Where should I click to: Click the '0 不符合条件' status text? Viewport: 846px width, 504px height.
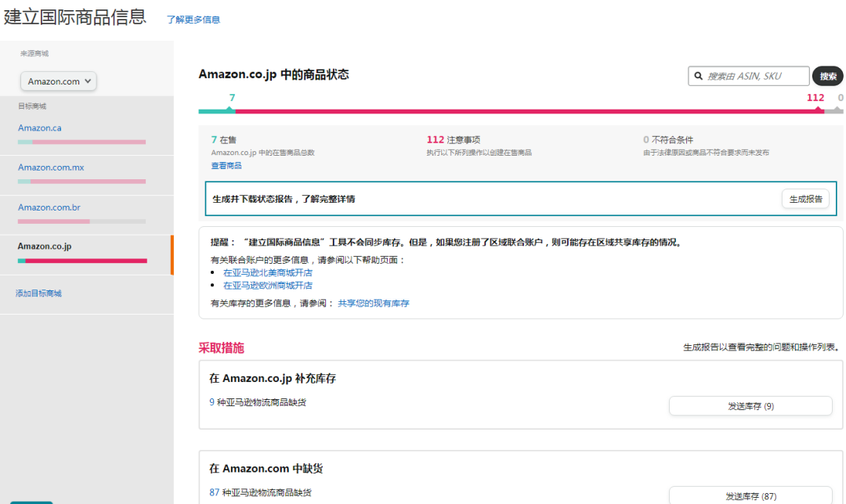(x=668, y=139)
